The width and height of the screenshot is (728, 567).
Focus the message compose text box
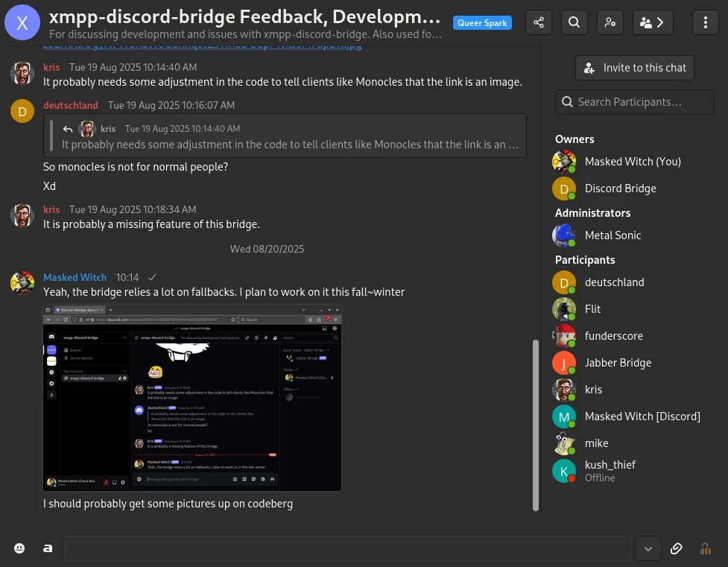pyautogui.click(x=347, y=548)
